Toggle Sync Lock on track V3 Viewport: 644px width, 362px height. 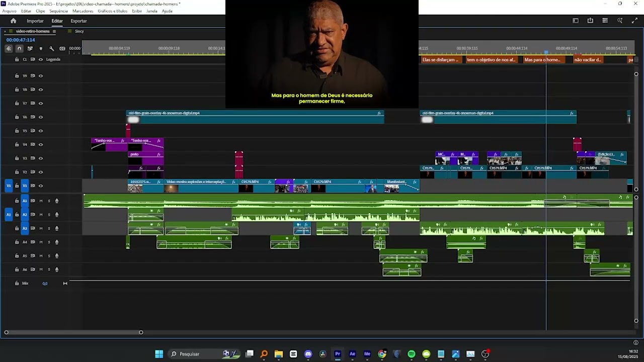pos(33,158)
